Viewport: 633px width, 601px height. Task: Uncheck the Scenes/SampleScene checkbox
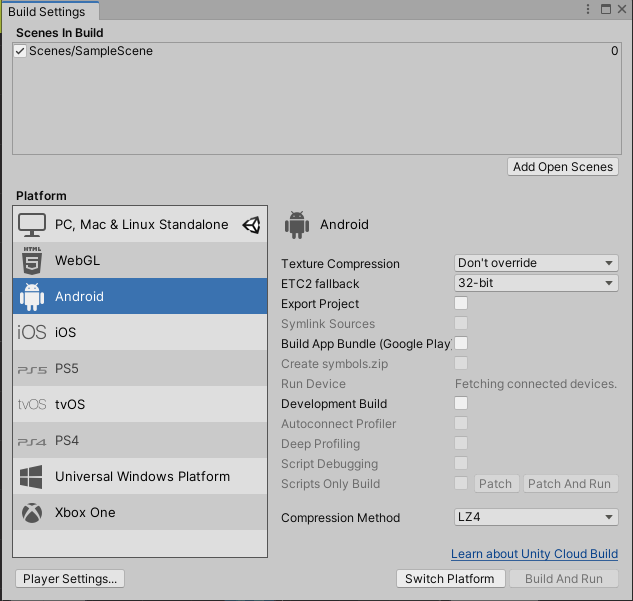pos(20,51)
